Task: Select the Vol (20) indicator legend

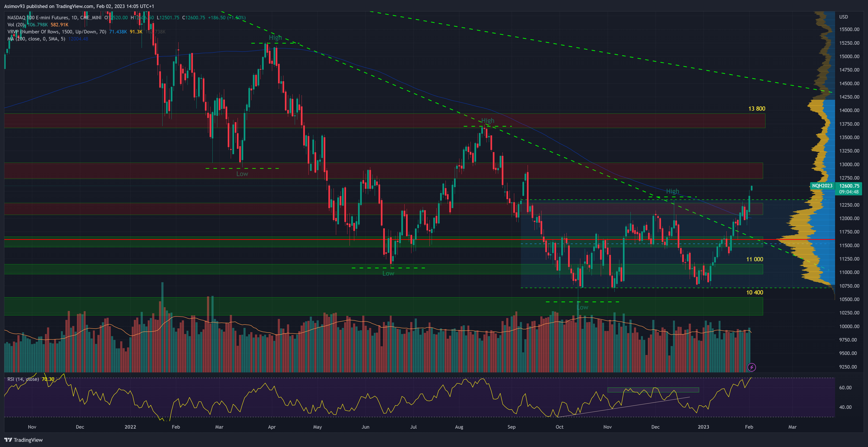Action: 16,25
